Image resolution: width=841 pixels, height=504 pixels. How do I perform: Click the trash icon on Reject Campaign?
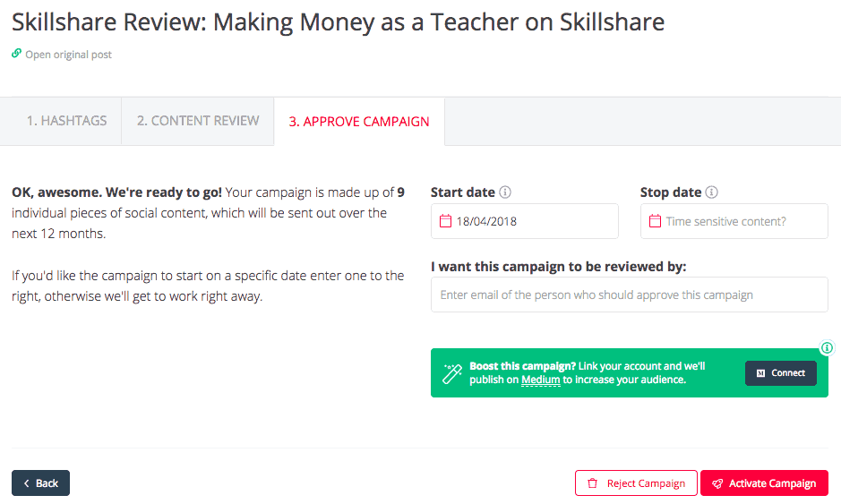click(x=592, y=483)
